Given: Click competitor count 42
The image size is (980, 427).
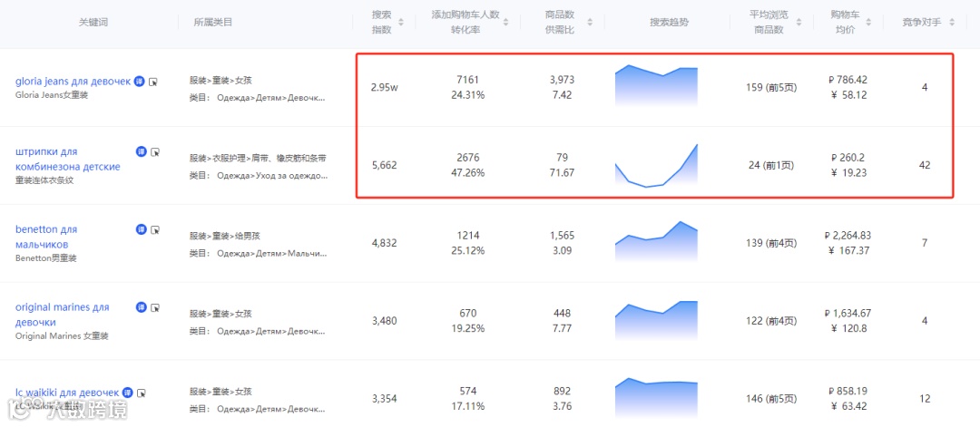Looking at the screenshot, I should point(925,165).
